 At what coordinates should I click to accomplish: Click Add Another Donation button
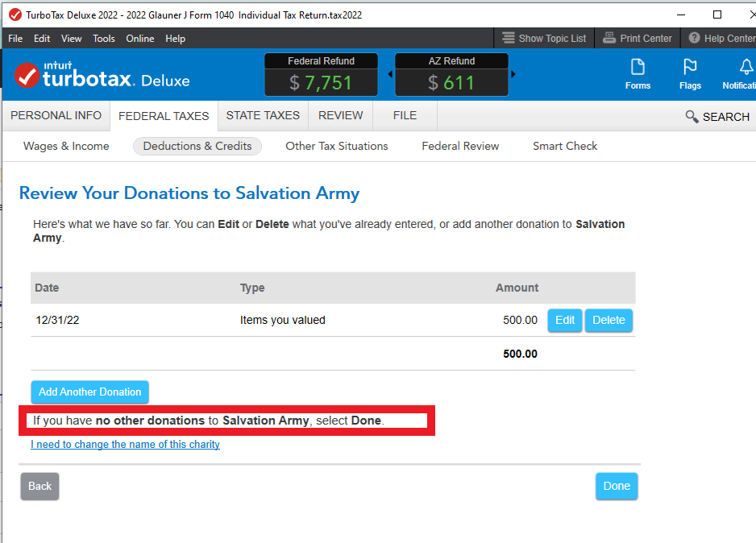[x=89, y=392]
